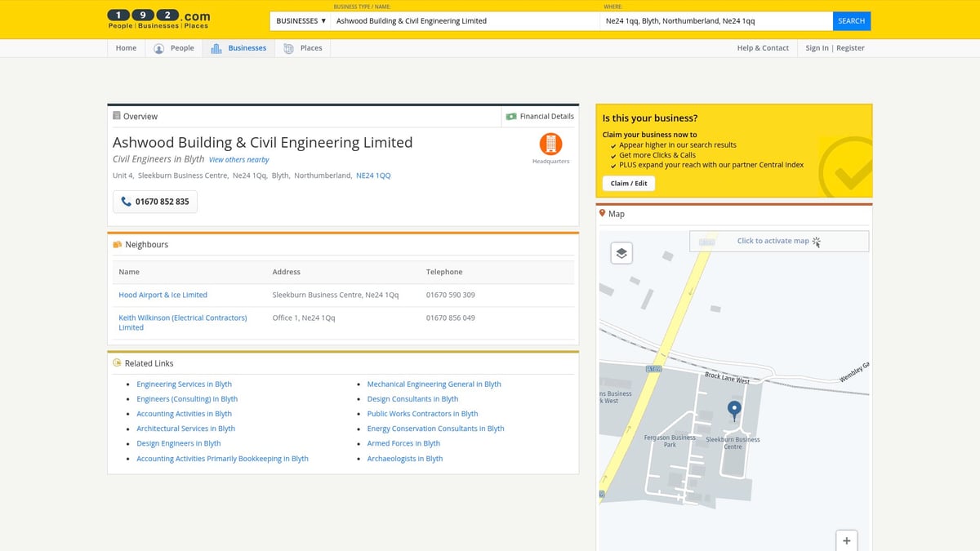Click the Related Links section icon
Image resolution: width=980 pixels, height=551 pixels.
click(117, 363)
